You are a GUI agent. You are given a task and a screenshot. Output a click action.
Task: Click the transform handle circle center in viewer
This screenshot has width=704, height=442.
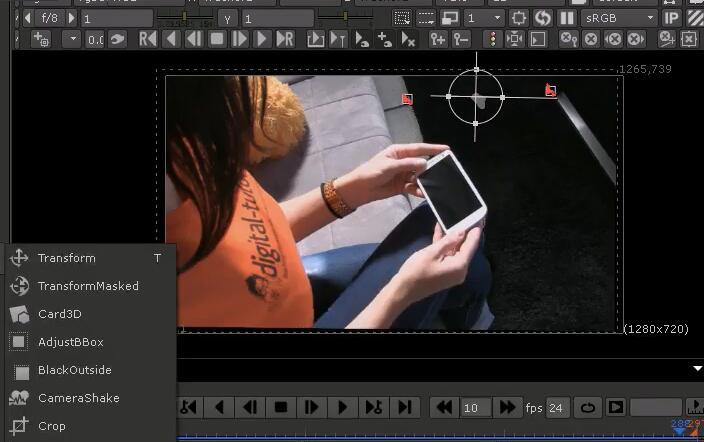tap(476, 97)
